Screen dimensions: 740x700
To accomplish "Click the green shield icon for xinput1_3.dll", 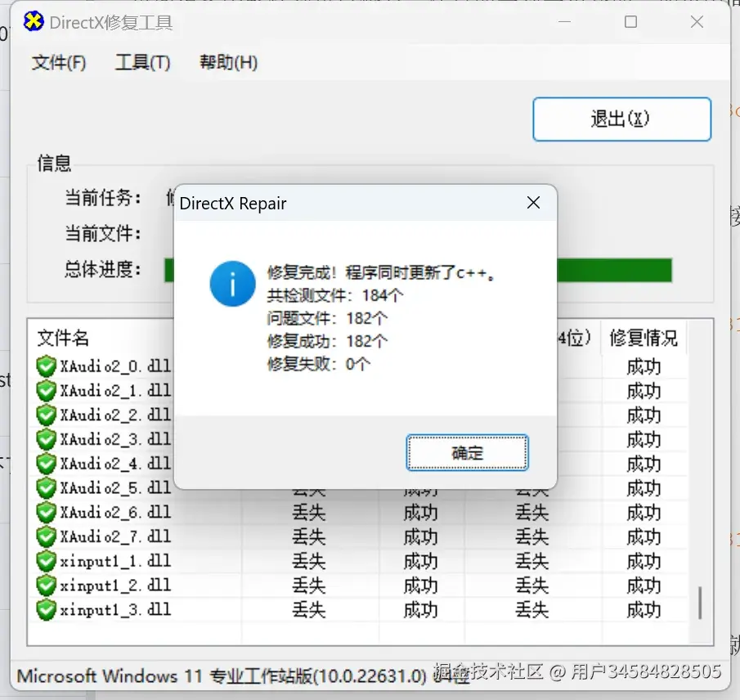I will (x=47, y=610).
